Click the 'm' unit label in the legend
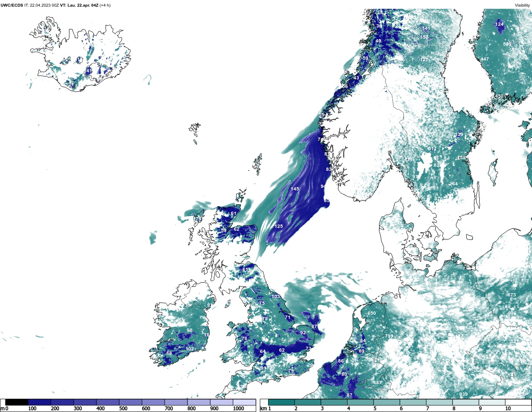The image size is (532, 412). (2, 409)
